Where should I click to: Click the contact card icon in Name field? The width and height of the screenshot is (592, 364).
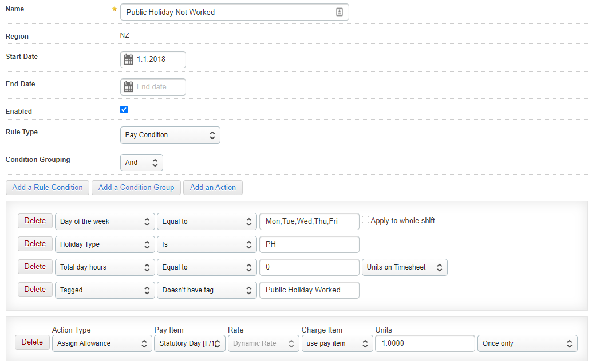click(x=340, y=12)
